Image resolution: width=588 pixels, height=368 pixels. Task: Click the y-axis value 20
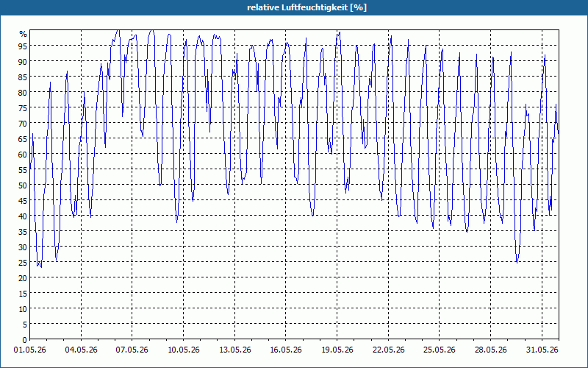click(x=23, y=278)
